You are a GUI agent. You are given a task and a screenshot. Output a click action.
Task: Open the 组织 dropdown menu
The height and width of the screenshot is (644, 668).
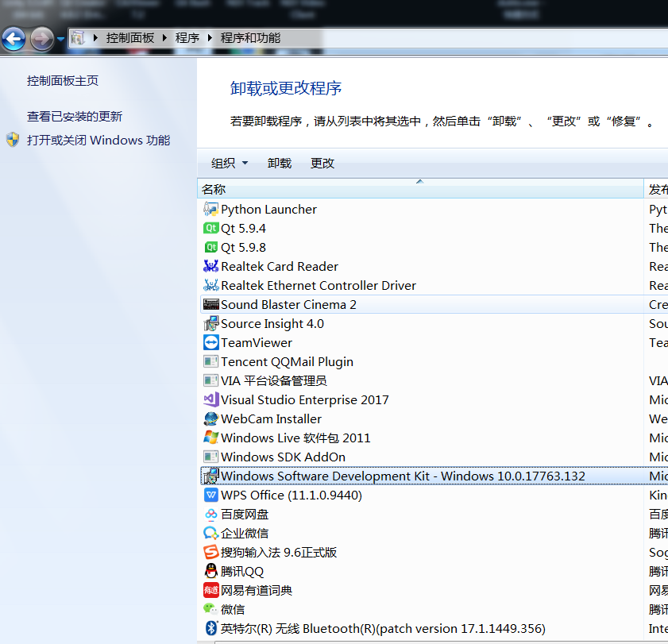(230, 163)
